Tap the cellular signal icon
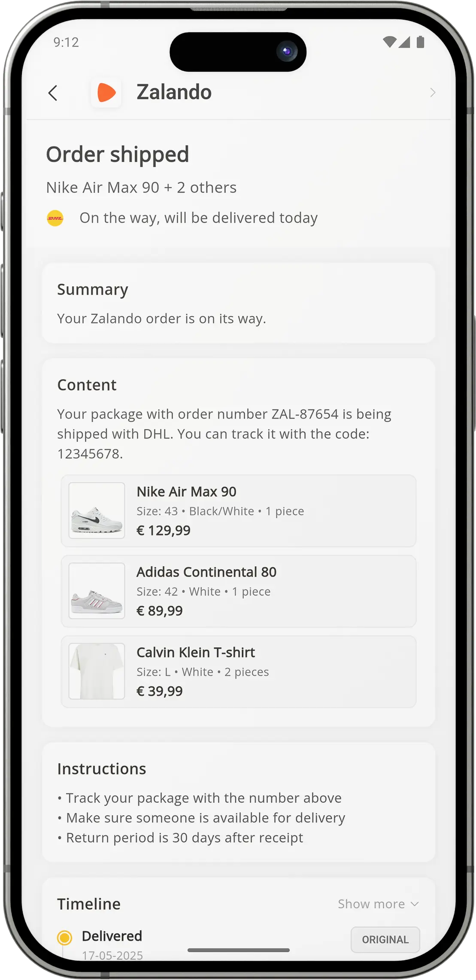This screenshot has width=476, height=980. (404, 42)
